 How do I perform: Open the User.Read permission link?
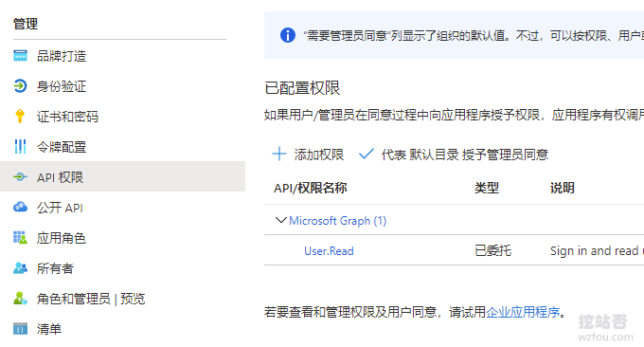click(x=329, y=251)
